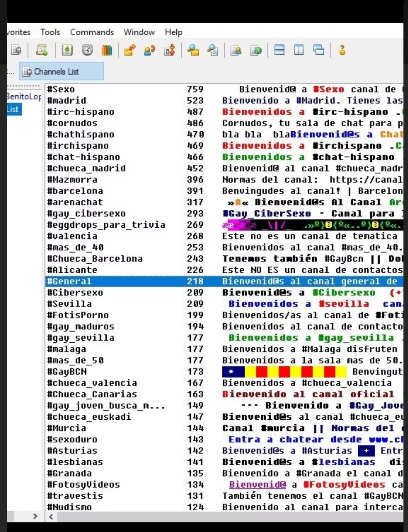Click the left arrow of the horizontal scrollbar
The width and height of the screenshot is (408, 532).
(51, 516)
